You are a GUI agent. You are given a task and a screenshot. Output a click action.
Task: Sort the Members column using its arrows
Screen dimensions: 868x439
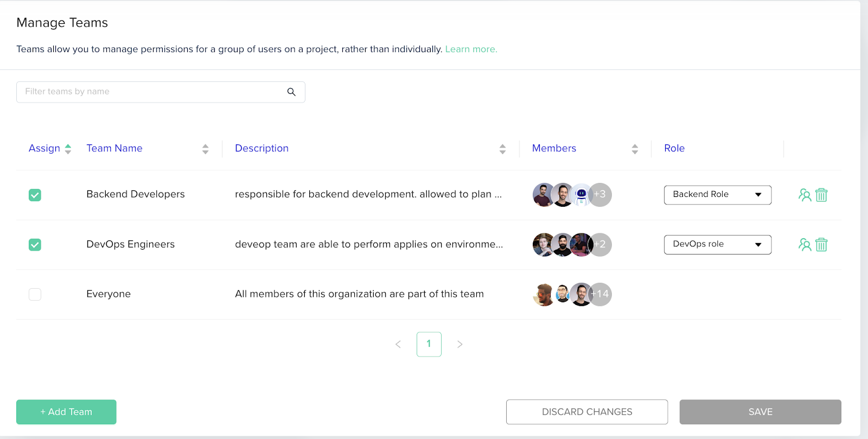point(635,149)
